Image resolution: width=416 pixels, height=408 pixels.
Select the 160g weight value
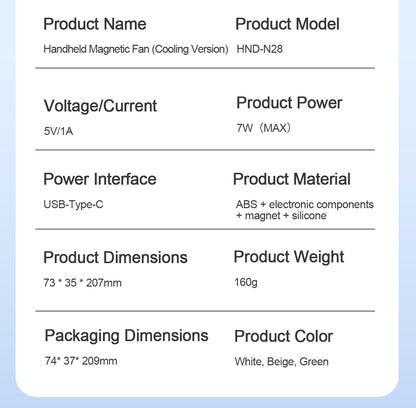[x=246, y=282]
